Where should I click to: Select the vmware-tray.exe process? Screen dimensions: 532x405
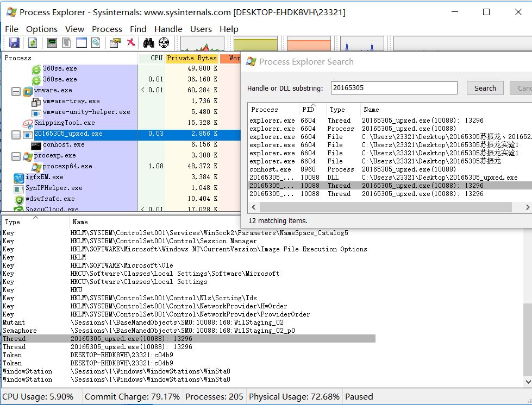click(71, 101)
